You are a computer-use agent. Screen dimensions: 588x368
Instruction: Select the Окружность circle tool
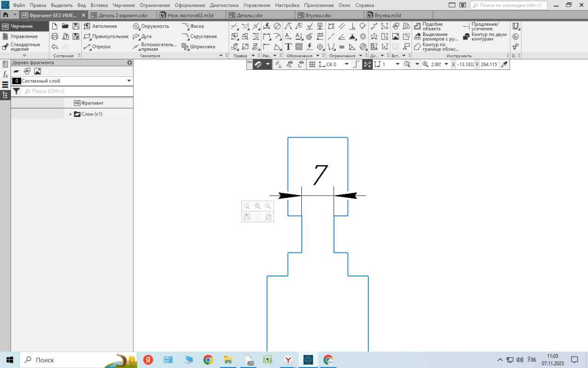(x=151, y=26)
